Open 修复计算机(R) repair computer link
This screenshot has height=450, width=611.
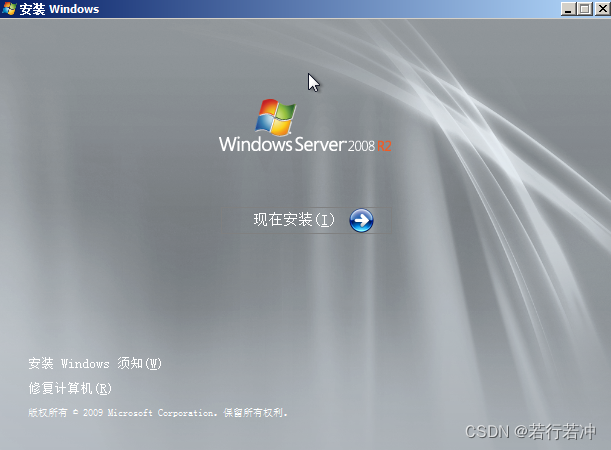70,388
